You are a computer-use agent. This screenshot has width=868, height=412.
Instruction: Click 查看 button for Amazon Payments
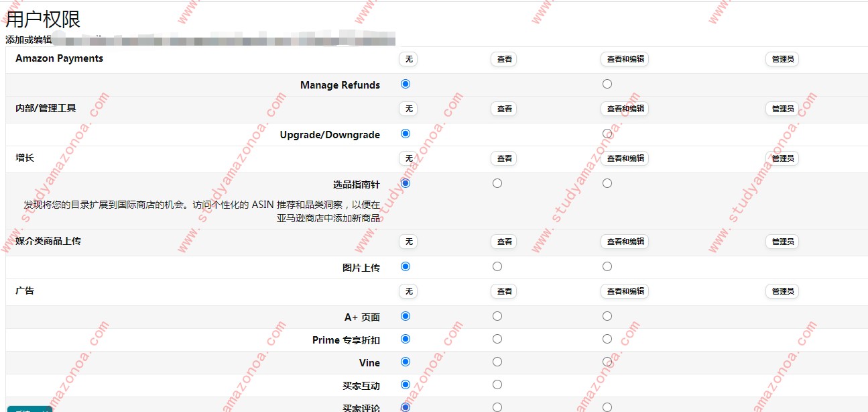tap(504, 59)
